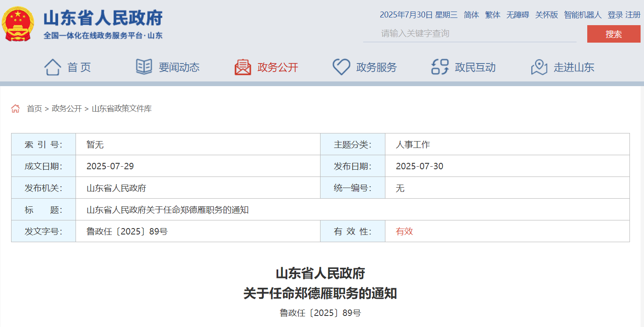Image resolution: width=644 pixels, height=327 pixels.
Task: Open 山东省政策文件库 breadcrumb link
Action: [122, 109]
